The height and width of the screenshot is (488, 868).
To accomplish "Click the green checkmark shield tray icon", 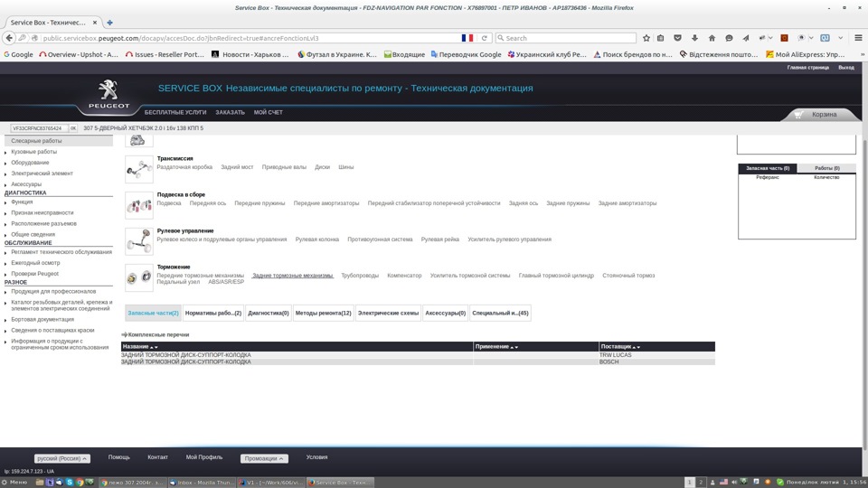I will click(x=780, y=482).
